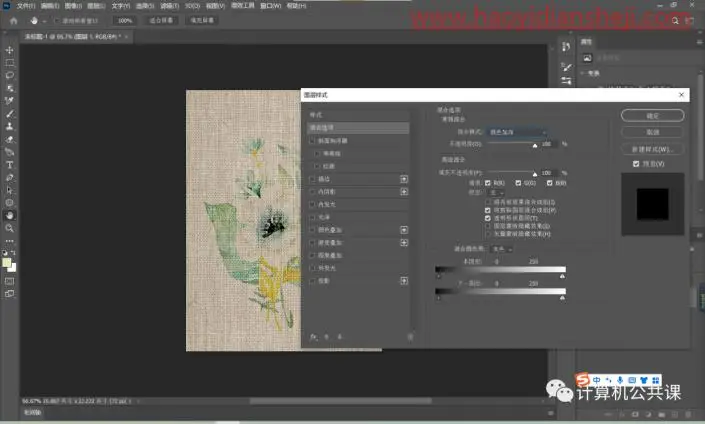Viewport: 705px width, 424px height.
Task: Open the File (文件) menu
Action: tap(26, 6)
